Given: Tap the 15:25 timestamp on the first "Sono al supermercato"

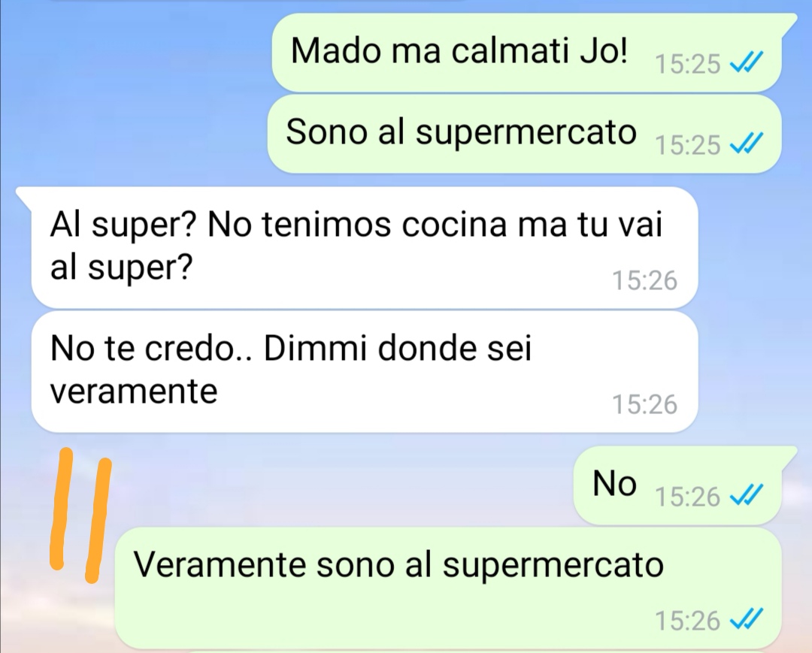Looking at the screenshot, I should 688,144.
